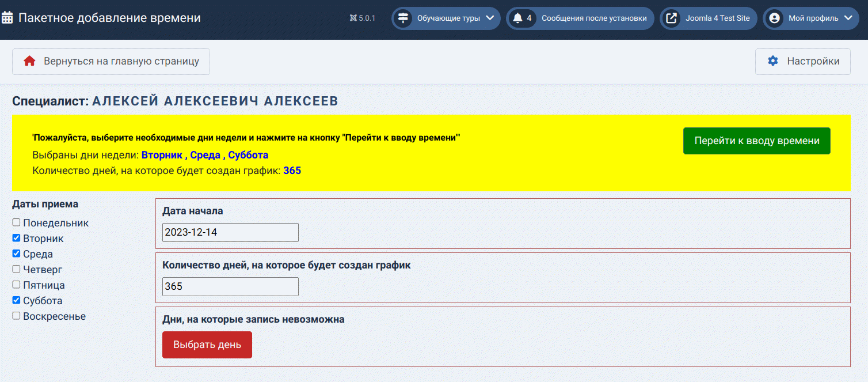Click the Joomla version 5.0.1 logo icon
868x382 pixels.
(x=353, y=18)
